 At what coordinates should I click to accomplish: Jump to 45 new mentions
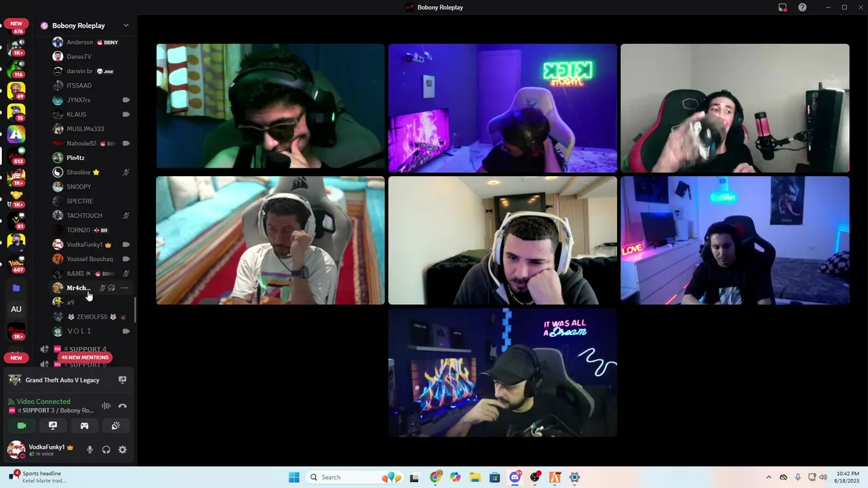pos(85,357)
